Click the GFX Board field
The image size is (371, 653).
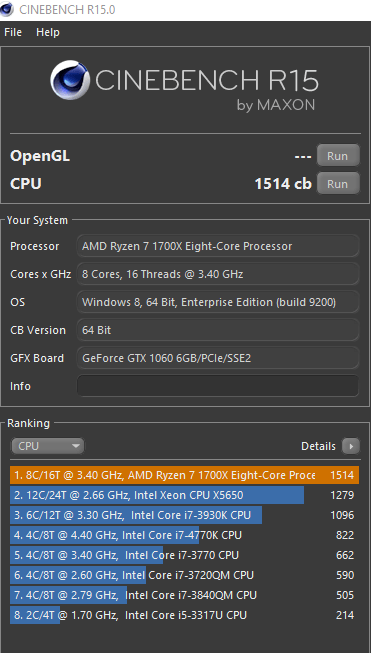[218, 358]
